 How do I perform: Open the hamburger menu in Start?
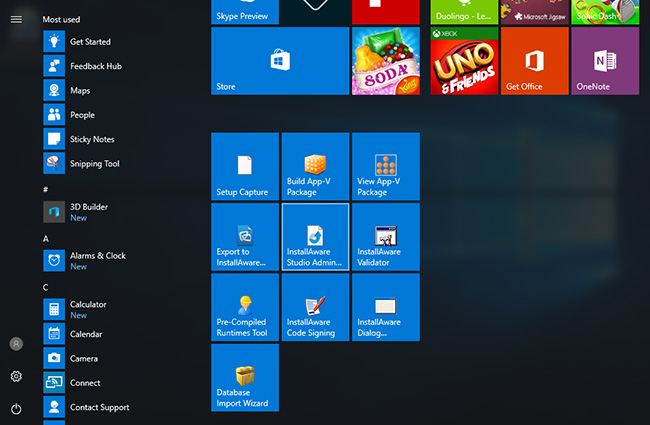16,19
